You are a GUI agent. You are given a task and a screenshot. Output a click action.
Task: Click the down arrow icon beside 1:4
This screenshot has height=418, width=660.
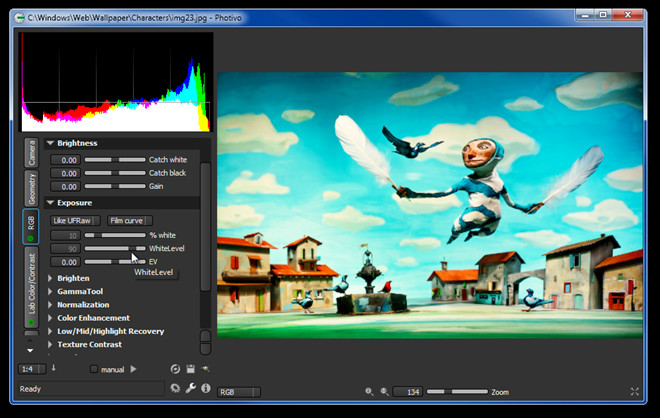53,368
